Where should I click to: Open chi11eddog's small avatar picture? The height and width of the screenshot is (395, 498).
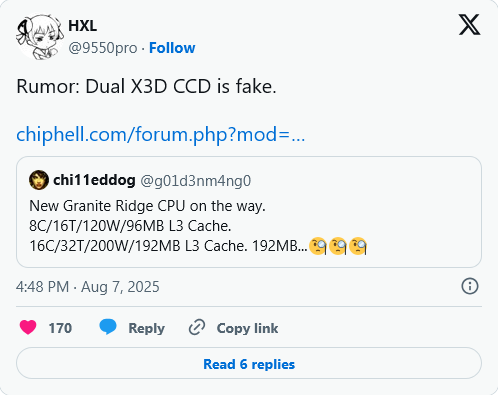click(39, 180)
